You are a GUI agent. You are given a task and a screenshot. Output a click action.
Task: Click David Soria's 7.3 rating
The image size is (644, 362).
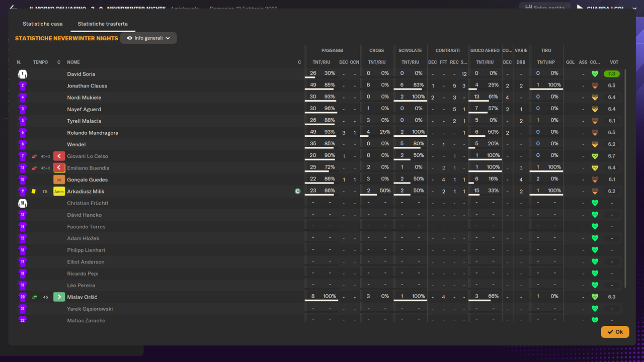(x=611, y=74)
